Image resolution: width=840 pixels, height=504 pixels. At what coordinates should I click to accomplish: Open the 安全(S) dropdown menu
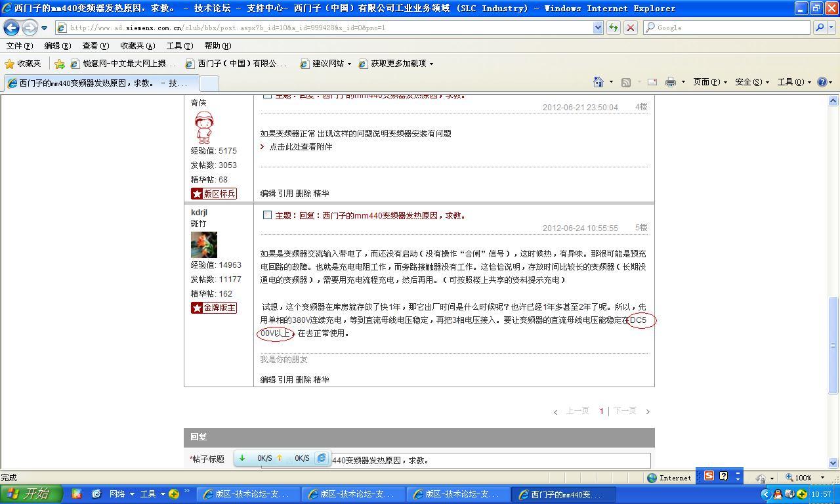(x=752, y=82)
